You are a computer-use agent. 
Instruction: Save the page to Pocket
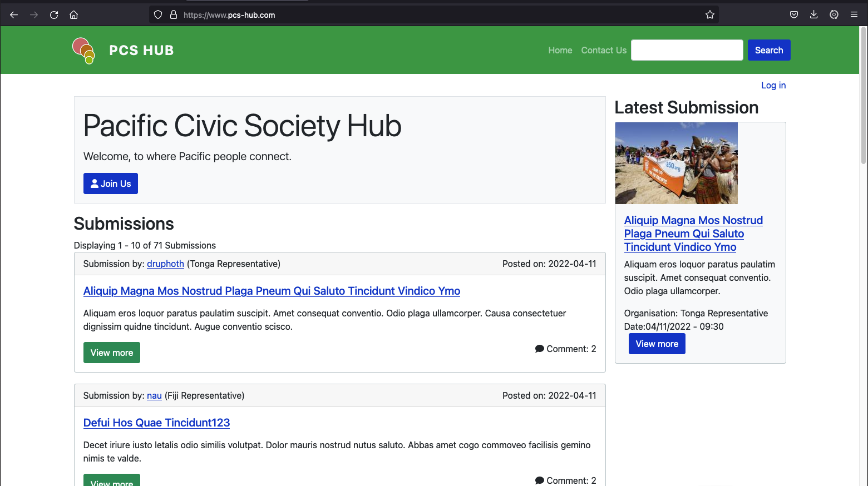click(794, 14)
